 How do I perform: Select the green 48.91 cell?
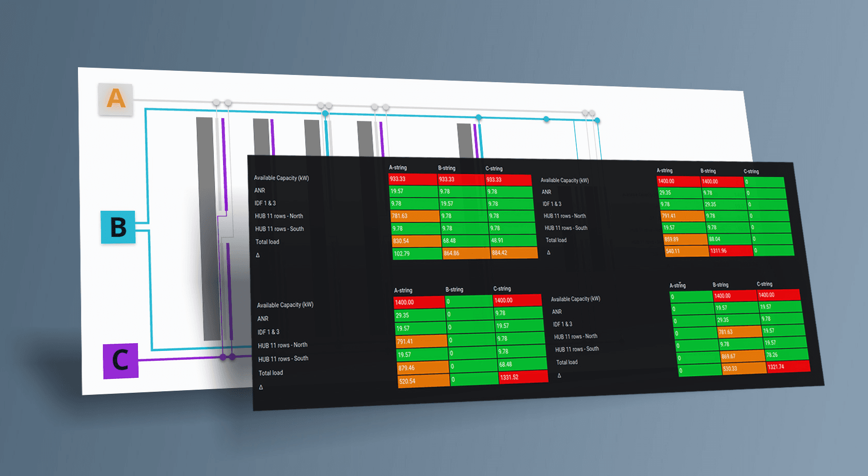pos(513,240)
